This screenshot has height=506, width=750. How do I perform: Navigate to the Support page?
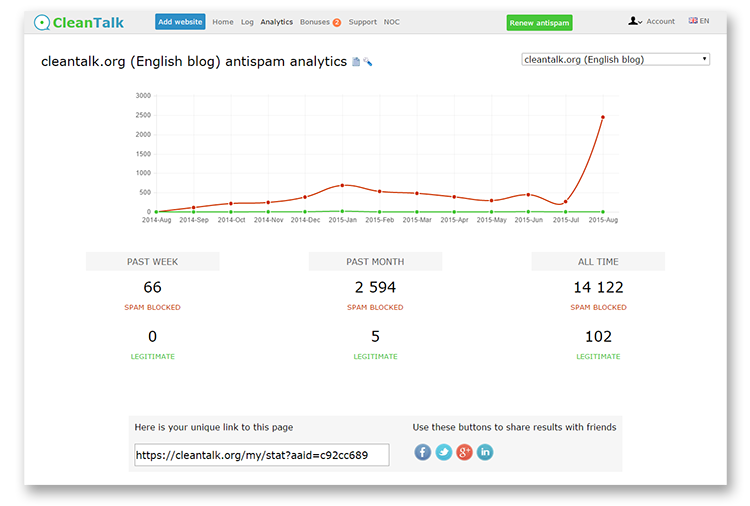tap(363, 21)
